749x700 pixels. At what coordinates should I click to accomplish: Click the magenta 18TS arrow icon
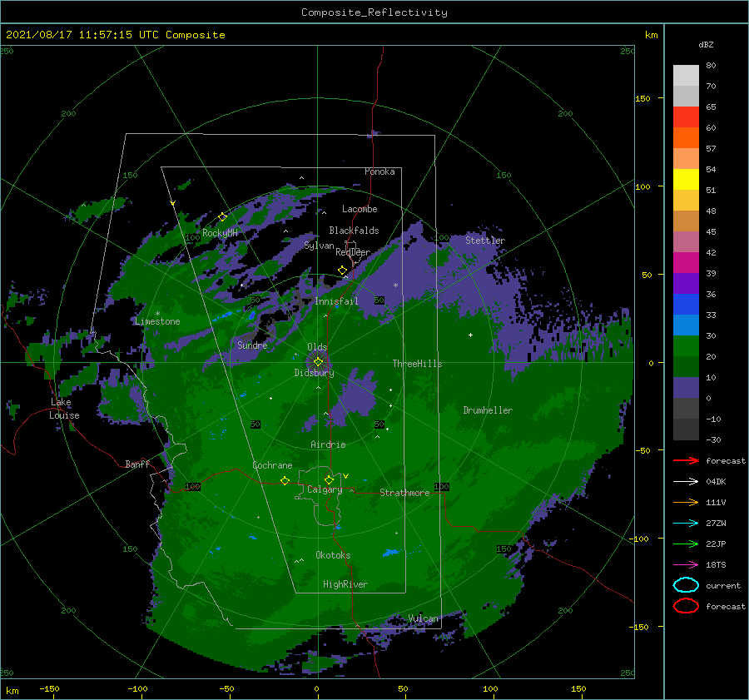pyautogui.click(x=686, y=565)
